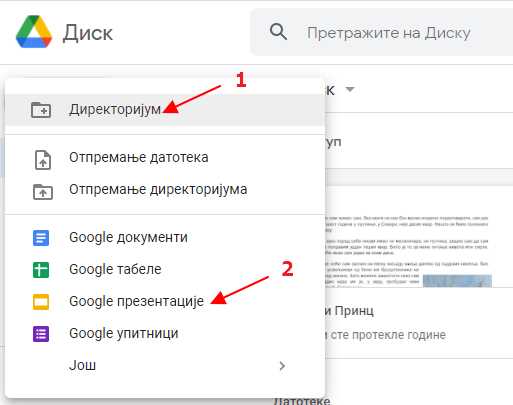Select Отпремање директоријума option
The image size is (513, 405).
click(165, 189)
